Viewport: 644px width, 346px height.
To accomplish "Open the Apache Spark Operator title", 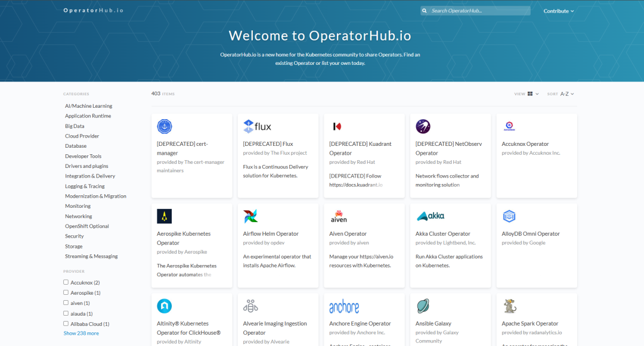I will pos(530,323).
